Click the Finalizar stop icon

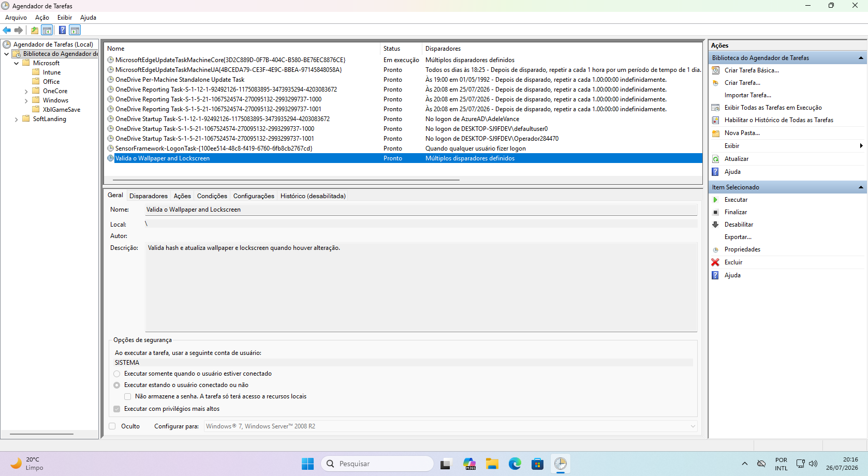click(715, 212)
